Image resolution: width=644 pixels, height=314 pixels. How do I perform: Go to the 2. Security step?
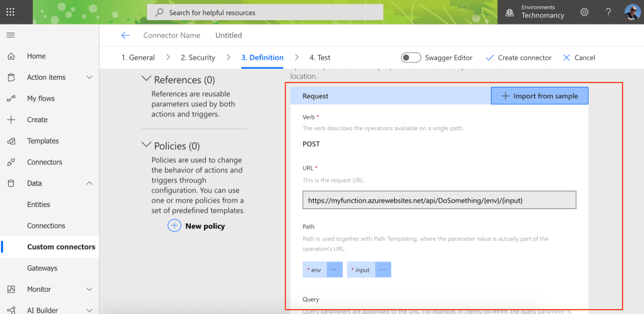(x=198, y=57)
